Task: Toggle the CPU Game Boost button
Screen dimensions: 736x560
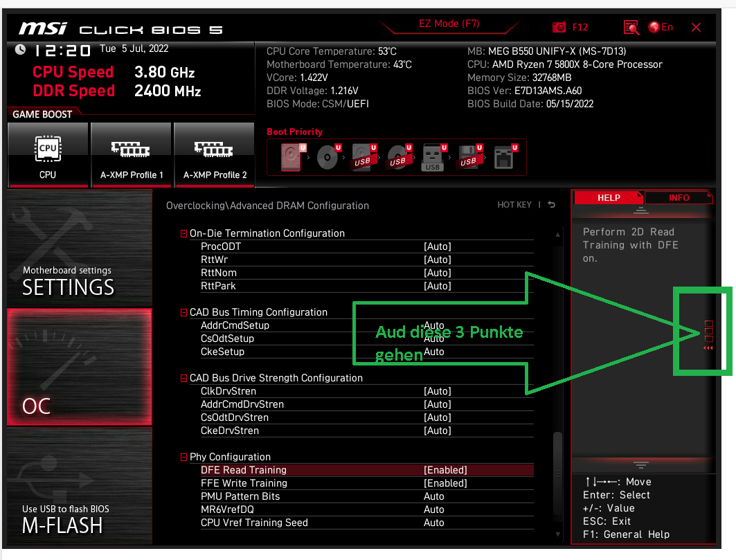Action: tap(48, 154)
